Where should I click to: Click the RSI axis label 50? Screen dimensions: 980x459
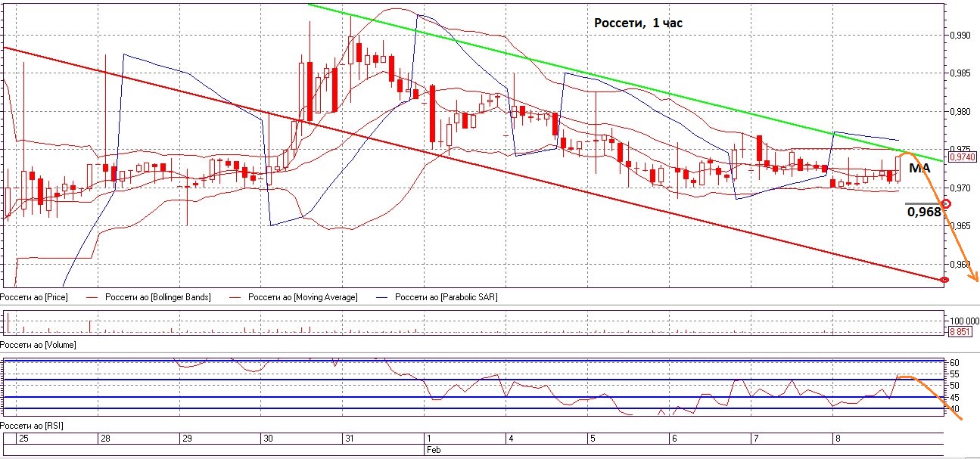click(x=955, y=386)
